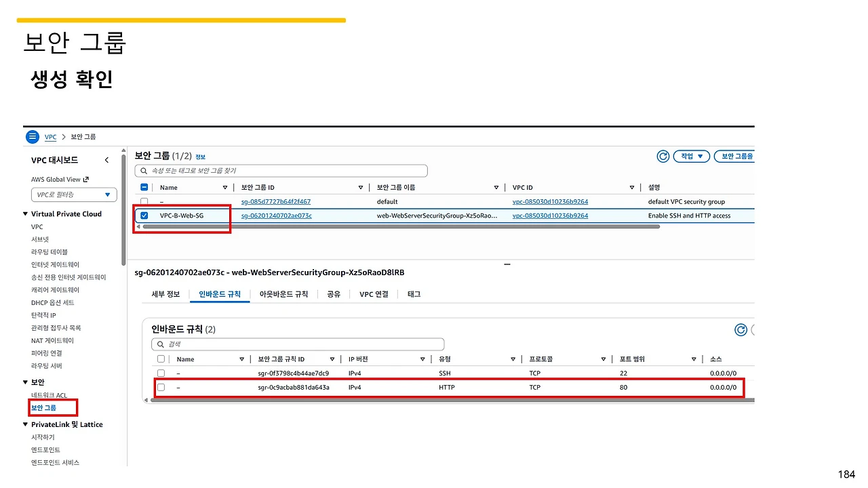The height and width of the screenshot is (488, 868).
Task: Sort by 보안 그룹 규칙 ID column arrow
Action: point(332,359)
